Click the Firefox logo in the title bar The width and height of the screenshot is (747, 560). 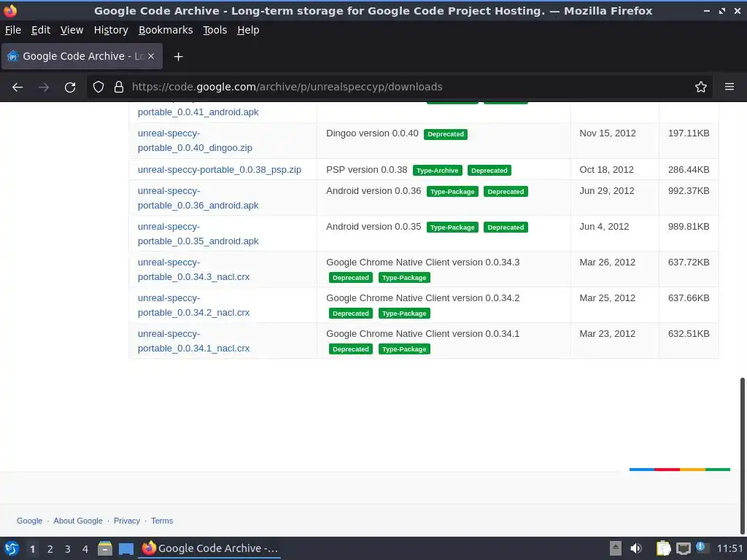10,10
